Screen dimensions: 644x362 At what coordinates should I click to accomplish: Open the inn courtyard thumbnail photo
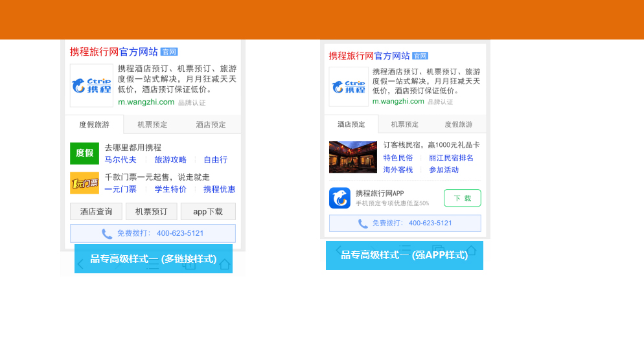click(353, 157)
